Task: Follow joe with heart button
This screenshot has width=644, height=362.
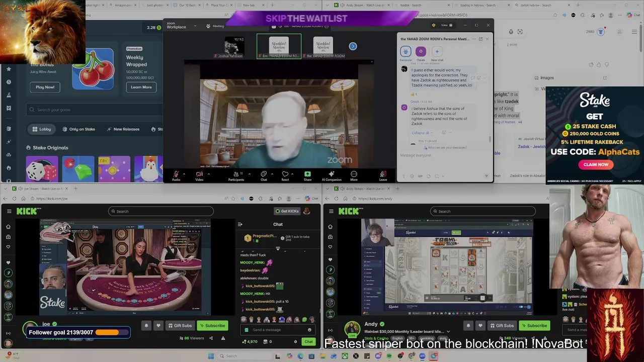Action: pyautogui.click(x=158, y=326)
